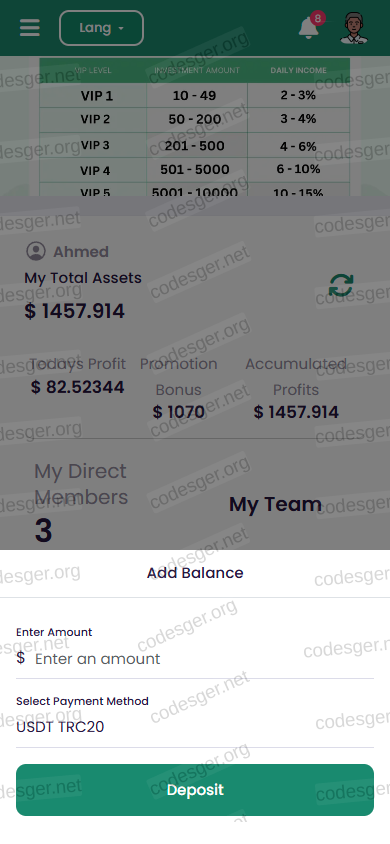Viewport: 390px width, 844px height.
Task: Expand the Lang language dropdown
Action: (x=101, y=28)
